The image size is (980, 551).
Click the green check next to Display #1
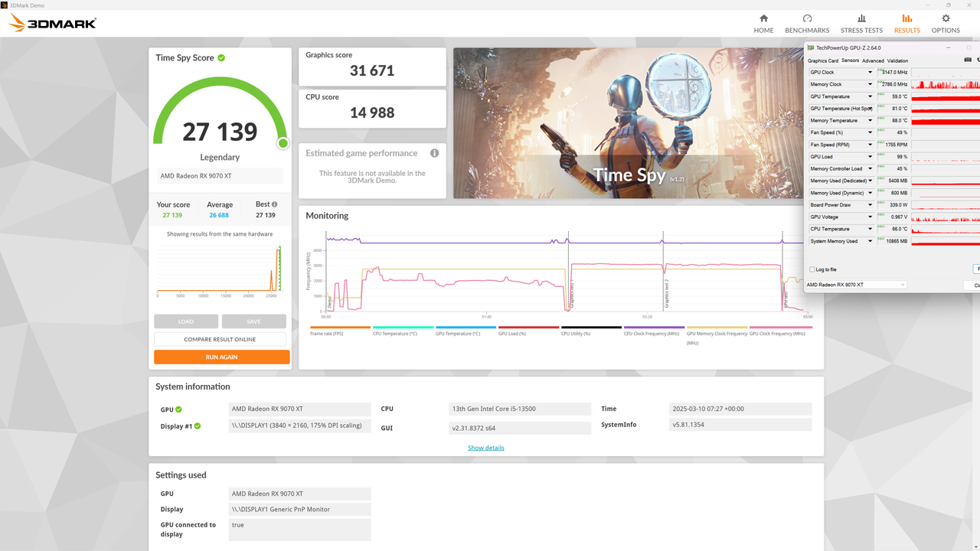[x=197, y=426]
